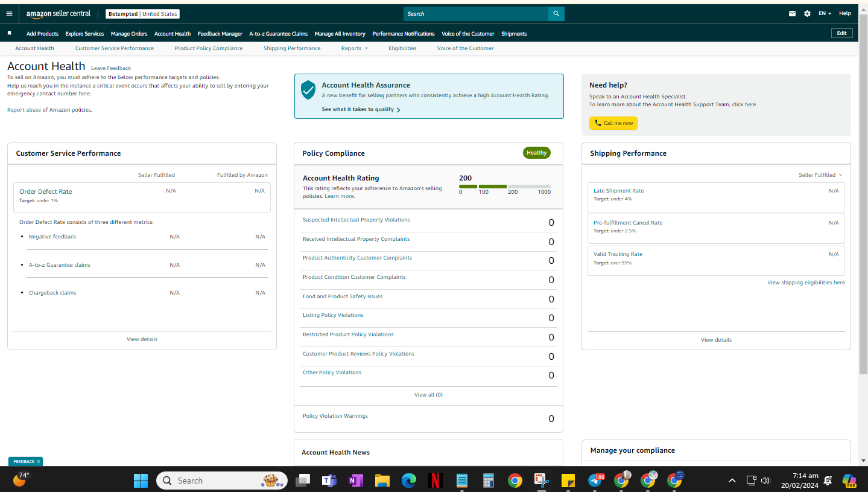
Task: Switch to Product Policy Compliance tab
Action: [209, 48]
